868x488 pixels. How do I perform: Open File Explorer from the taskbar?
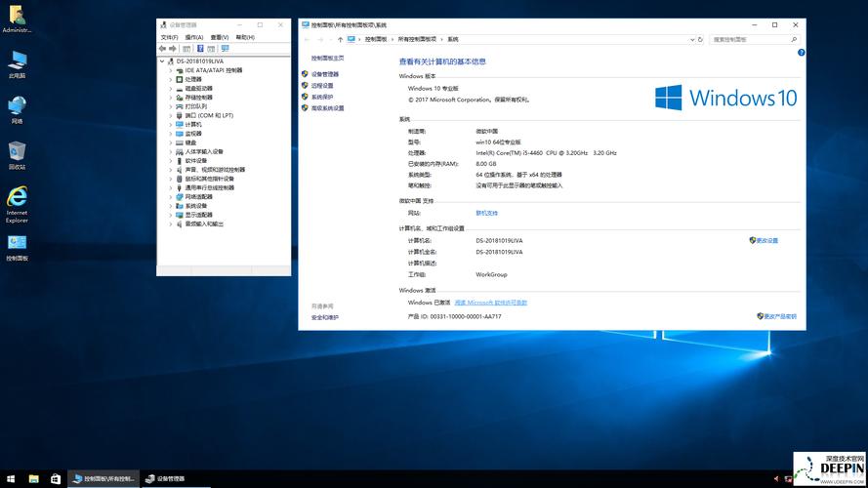pos(33,479)
